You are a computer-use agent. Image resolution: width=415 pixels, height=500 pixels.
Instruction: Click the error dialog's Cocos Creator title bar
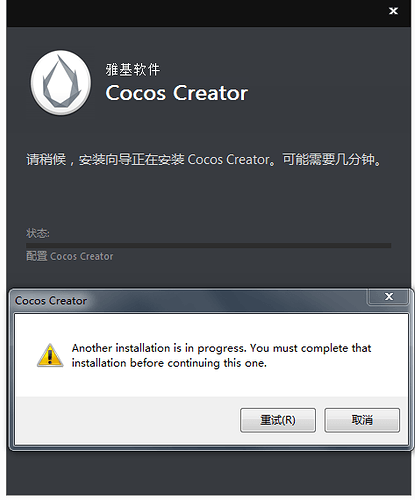[x=190, y=301]
